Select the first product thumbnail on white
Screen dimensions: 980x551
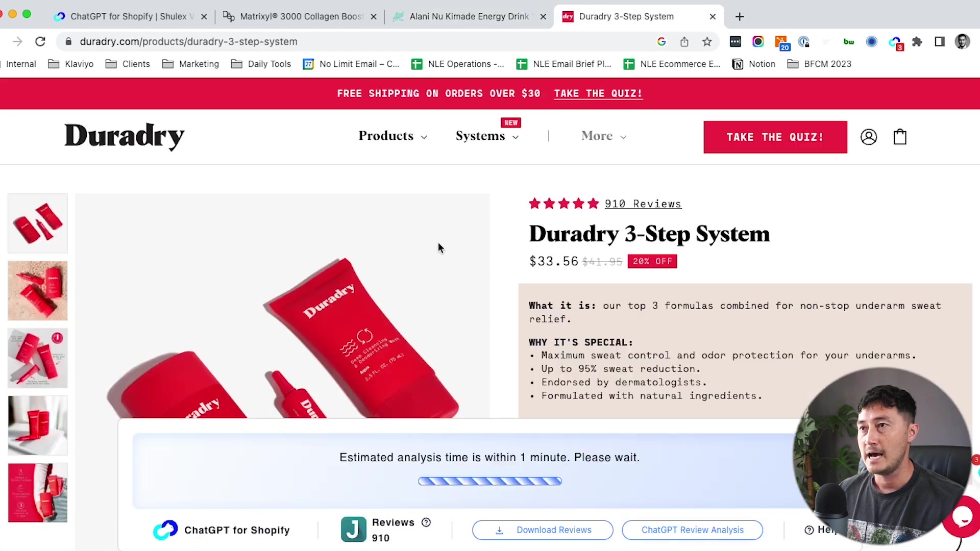tap(37, 223)
